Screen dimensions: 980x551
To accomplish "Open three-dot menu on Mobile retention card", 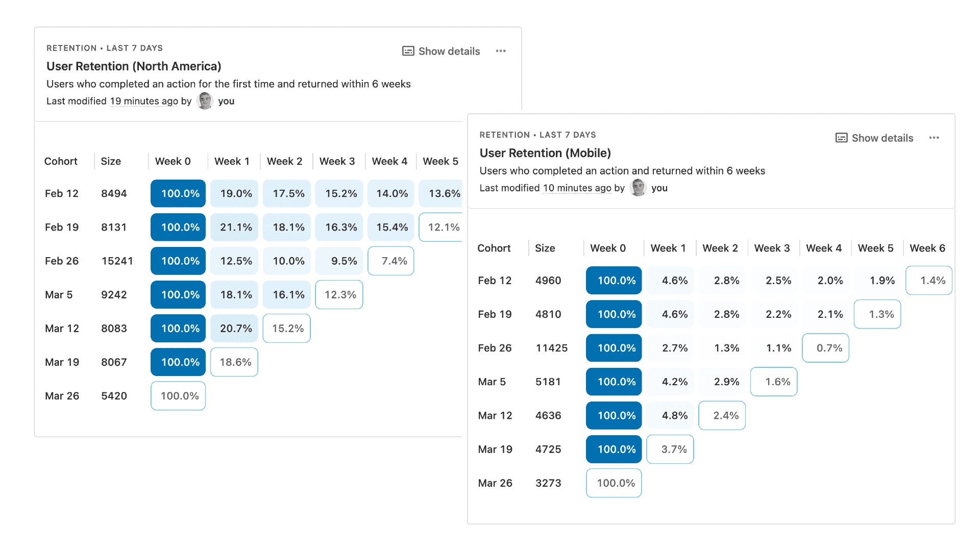I will click(934, 138).
